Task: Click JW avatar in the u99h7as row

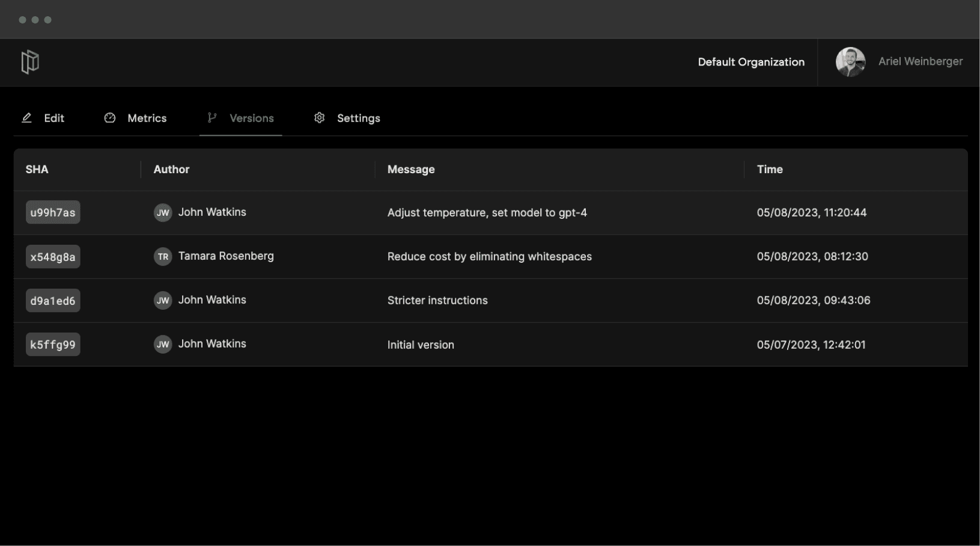Action: 163,213
